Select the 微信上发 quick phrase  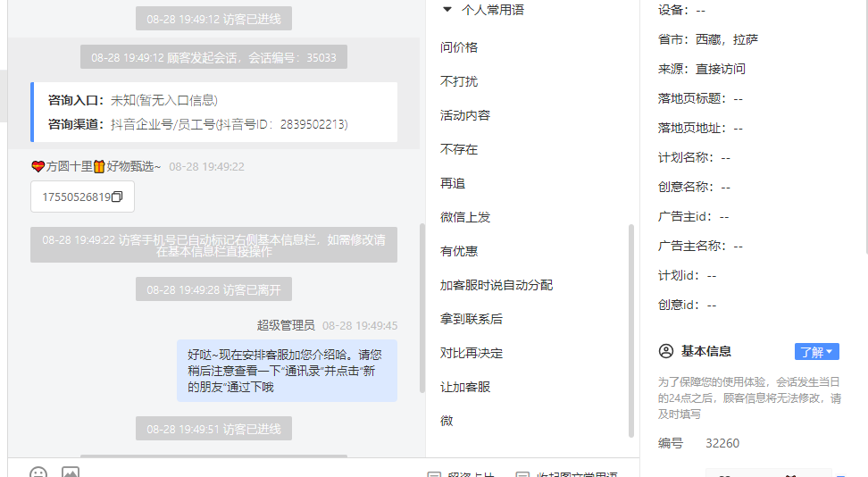click(x=465, y=217)
